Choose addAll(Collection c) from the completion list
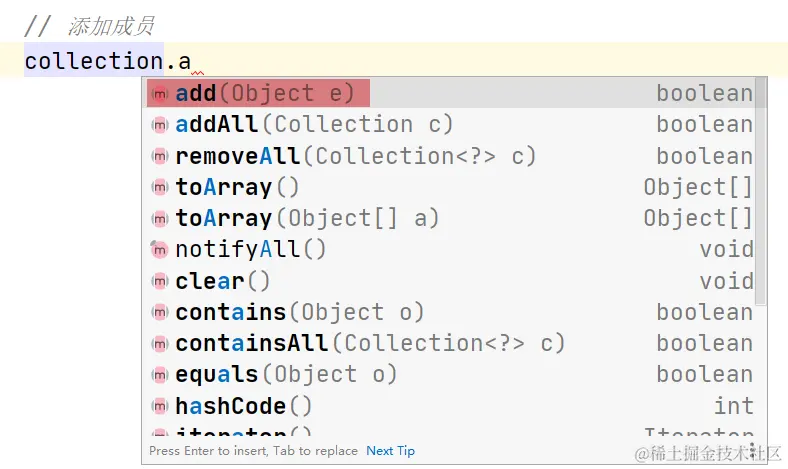Image resolution: width=788 pixels, height=469 pixels. point(314,125)
